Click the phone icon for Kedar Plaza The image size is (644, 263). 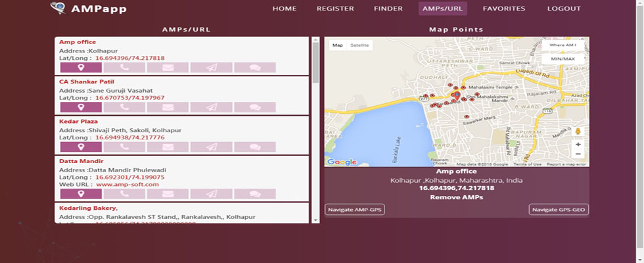124,147
